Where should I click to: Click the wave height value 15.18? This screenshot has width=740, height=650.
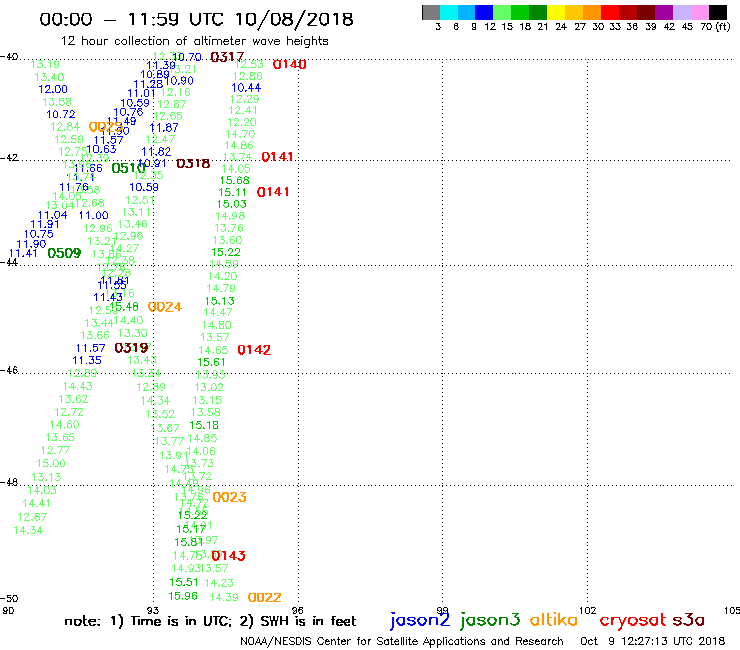(x=204, y=425)
